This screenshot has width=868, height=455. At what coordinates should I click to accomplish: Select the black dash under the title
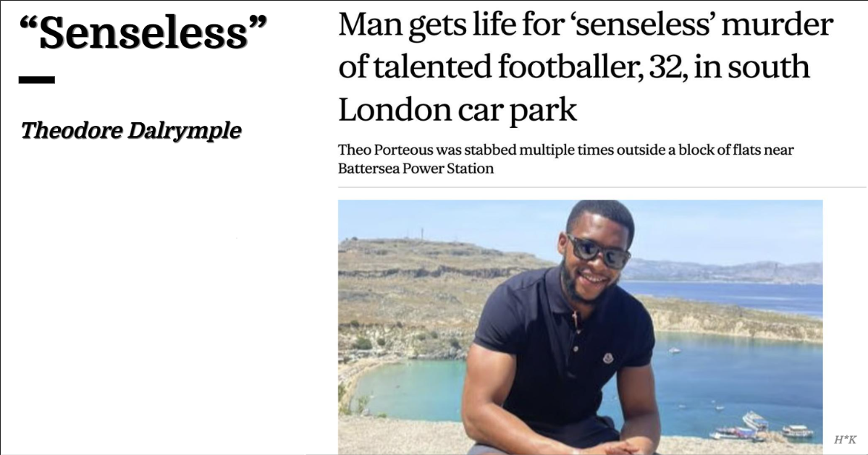pos(36,80)
